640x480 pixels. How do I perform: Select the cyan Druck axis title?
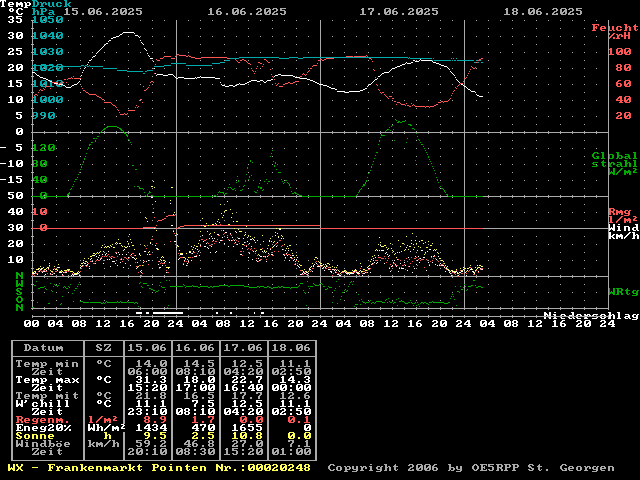click(x=52, y=4)
